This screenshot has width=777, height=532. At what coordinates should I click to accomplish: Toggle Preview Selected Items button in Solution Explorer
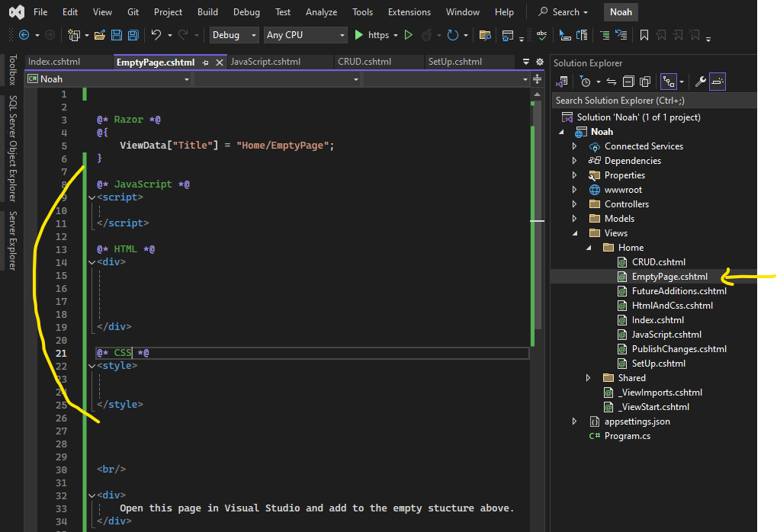[717, 82]
